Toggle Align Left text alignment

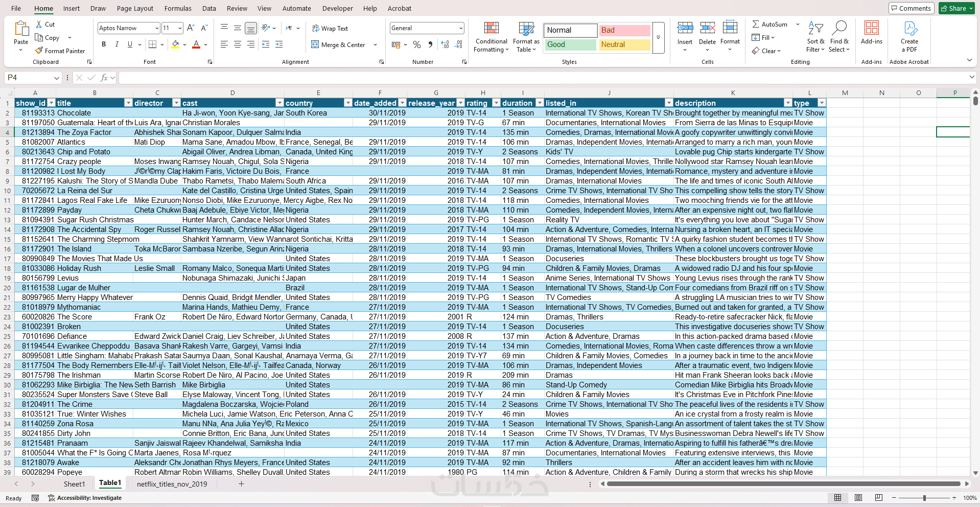click(224, 44)
